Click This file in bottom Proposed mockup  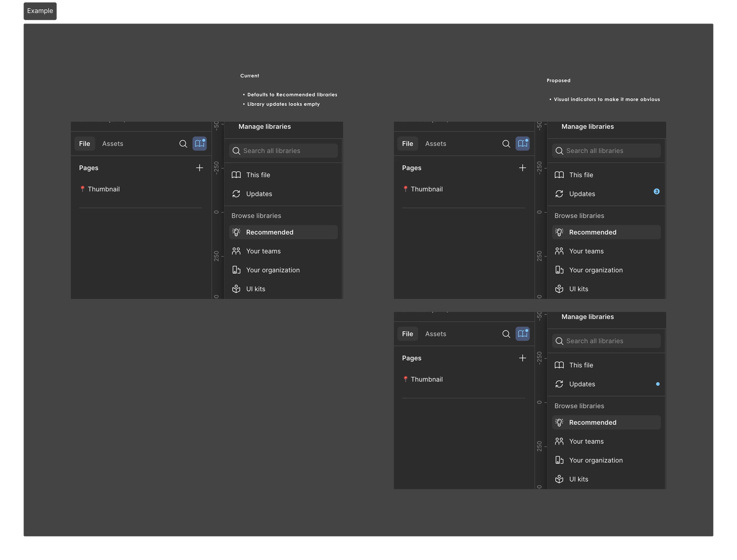[x=581, y=365]
